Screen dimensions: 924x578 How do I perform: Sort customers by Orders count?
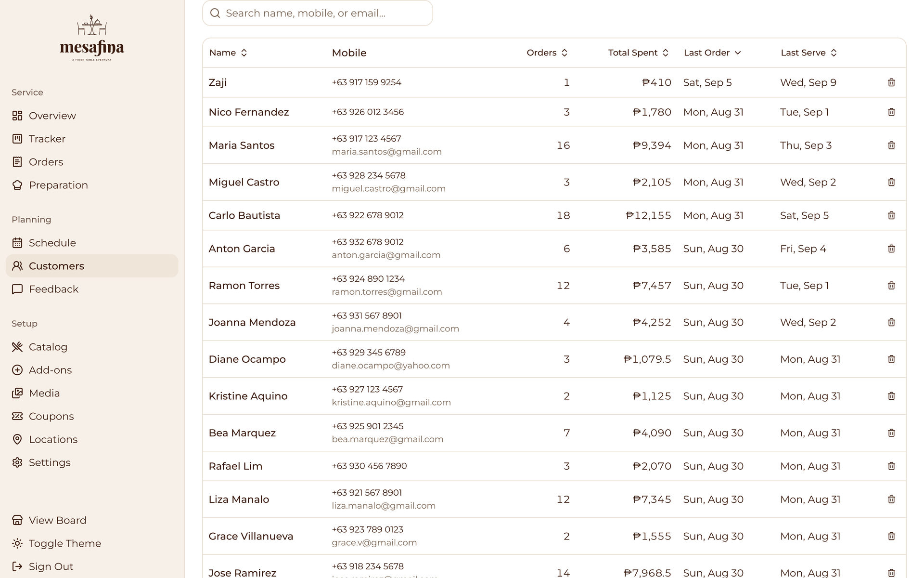pos(547,53)
